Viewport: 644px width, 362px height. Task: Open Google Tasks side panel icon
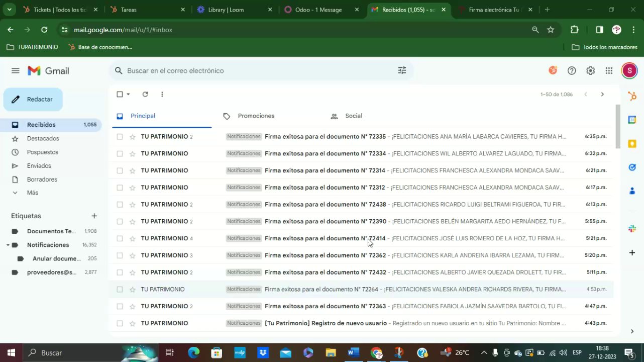632,167
